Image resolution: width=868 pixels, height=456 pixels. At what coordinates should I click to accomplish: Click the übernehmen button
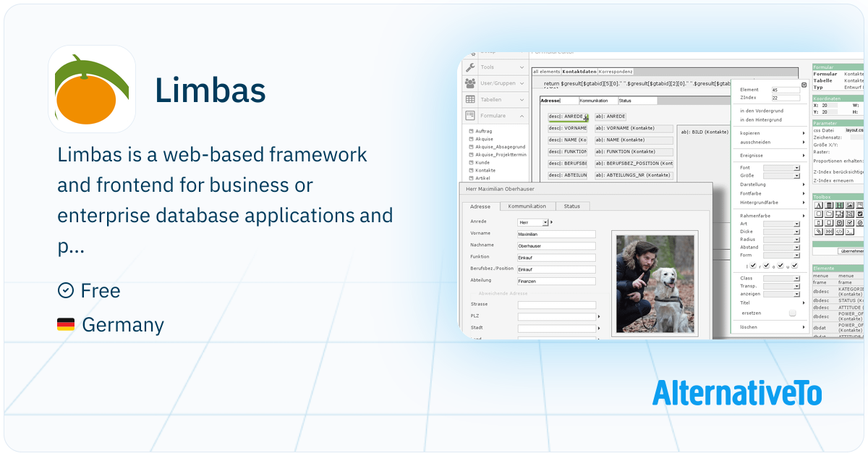coord(851,251)
